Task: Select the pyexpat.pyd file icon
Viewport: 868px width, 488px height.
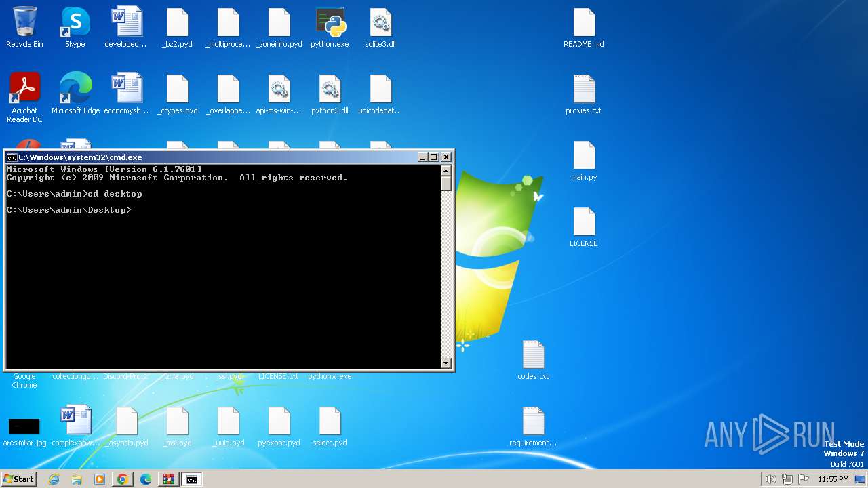Action: [x=279, y=426]
